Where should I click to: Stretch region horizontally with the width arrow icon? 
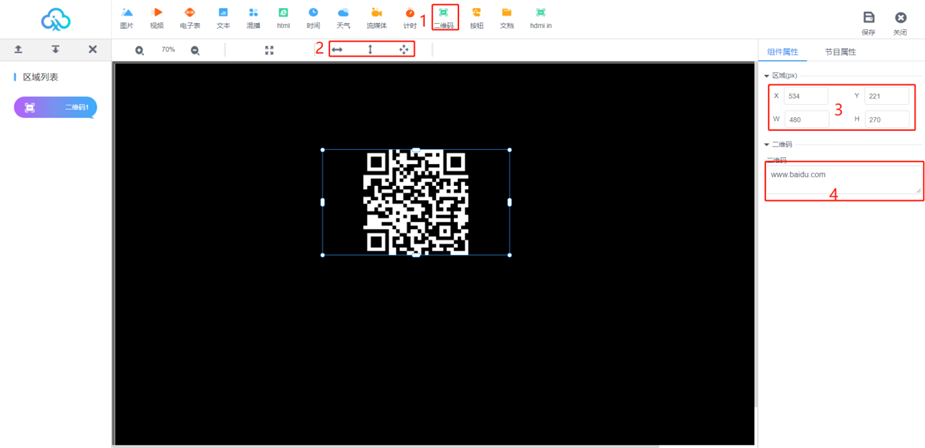[x=337, y=49]
